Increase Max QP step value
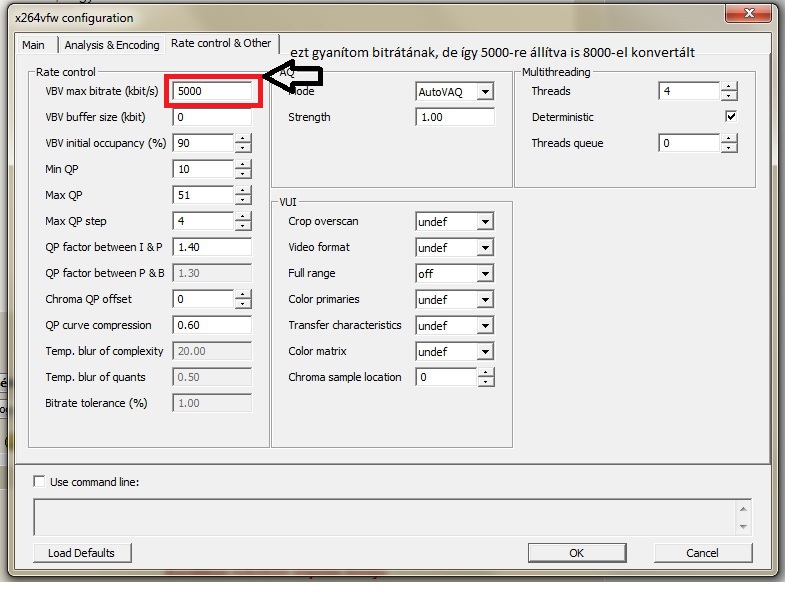This screenshot has height=592, width=785. click(x=243, y=217)
